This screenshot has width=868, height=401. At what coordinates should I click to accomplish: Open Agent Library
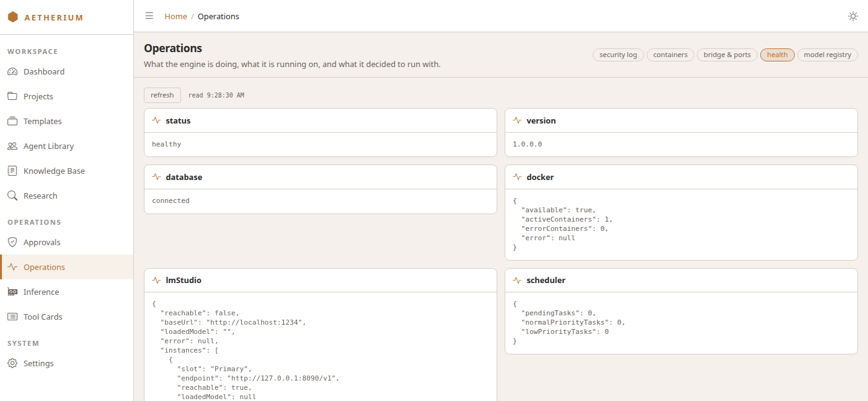pos(66,146)
